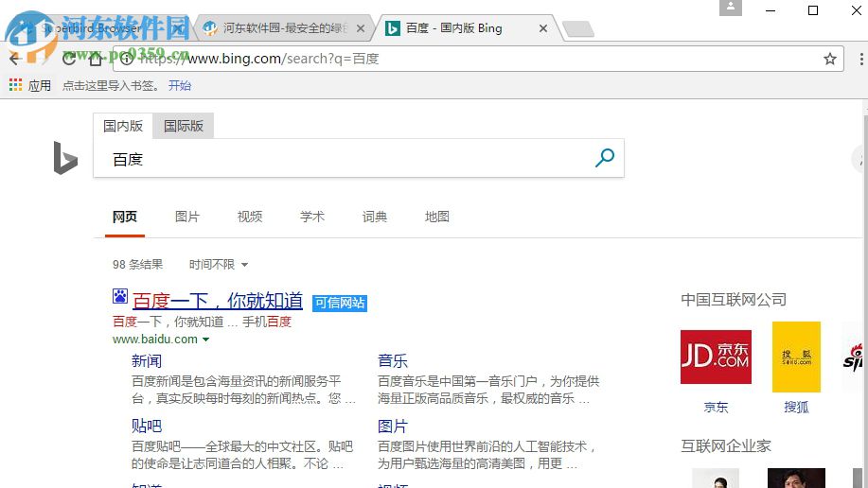Bookmark this page with the star icon
The image size is (868, 488).
point(829,59)
